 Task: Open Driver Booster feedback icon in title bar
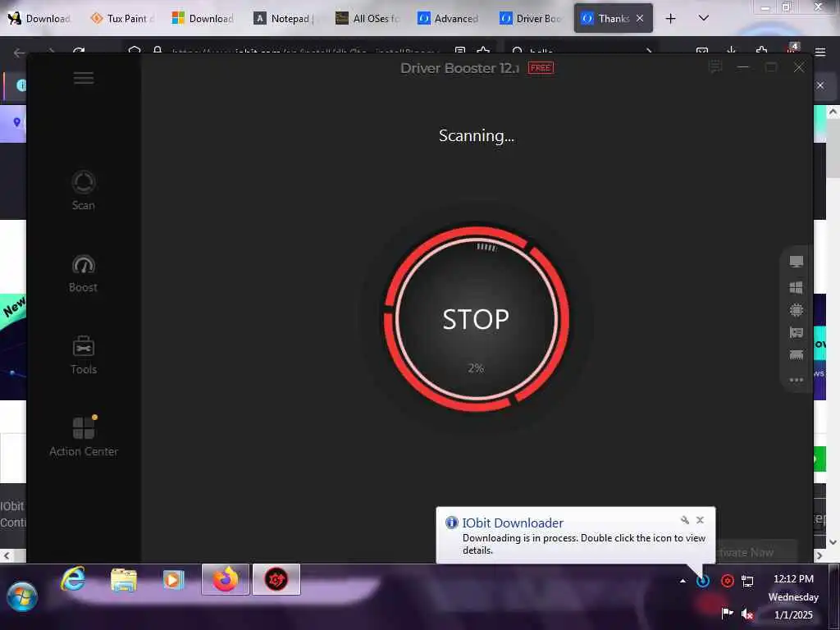coord(714,67)
